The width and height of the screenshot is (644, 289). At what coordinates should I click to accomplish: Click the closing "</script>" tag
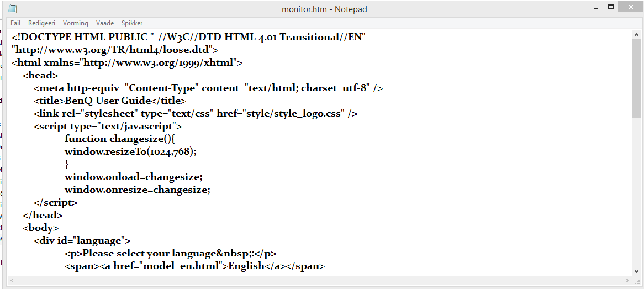click(x=55, y=202)
